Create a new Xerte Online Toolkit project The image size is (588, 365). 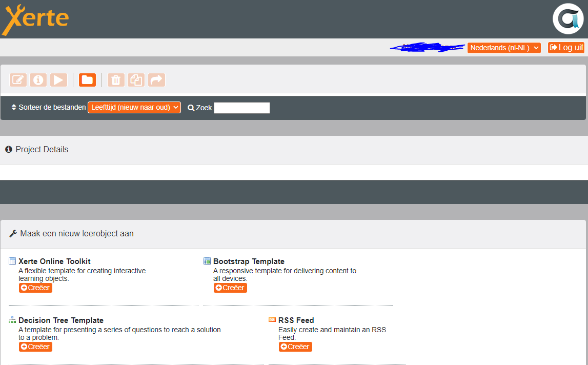(35, 288)
